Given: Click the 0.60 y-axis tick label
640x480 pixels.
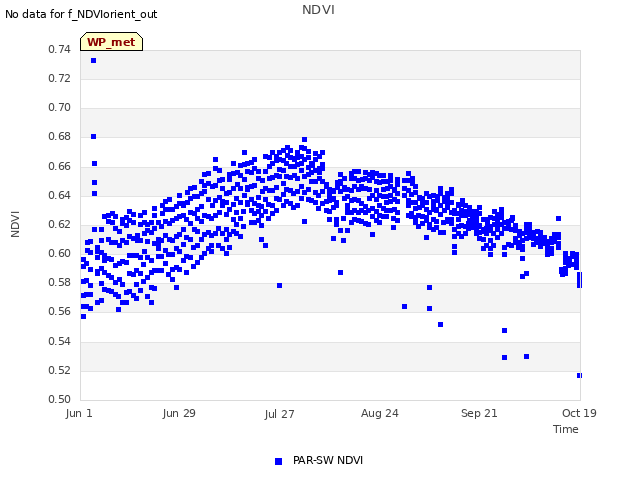Looking at the screenshot, I should 60,253.
